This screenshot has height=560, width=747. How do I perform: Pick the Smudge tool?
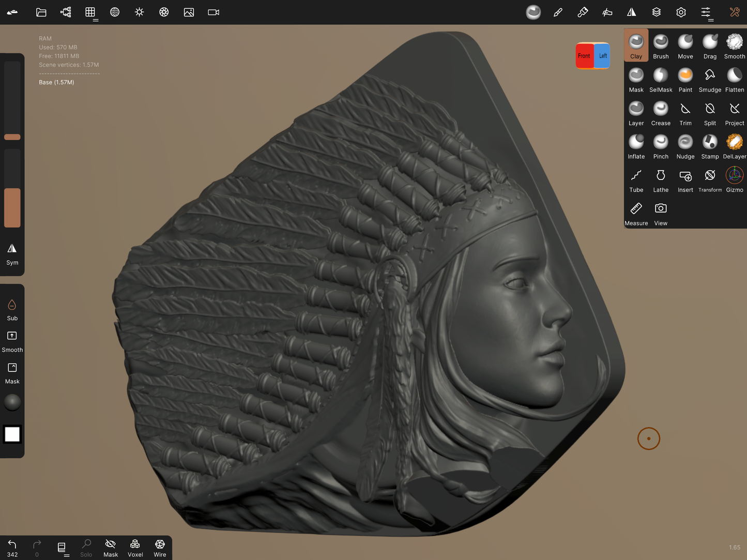tap(710, 79)
